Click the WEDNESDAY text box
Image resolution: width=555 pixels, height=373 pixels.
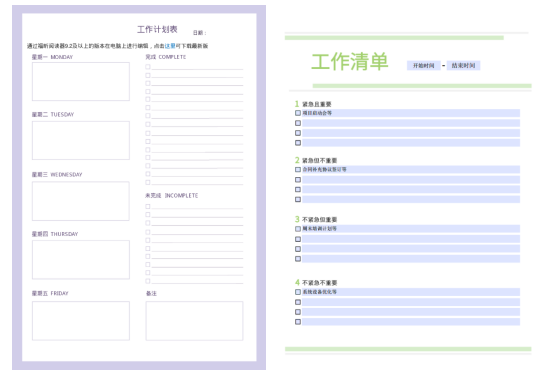(x=81, y=201)
